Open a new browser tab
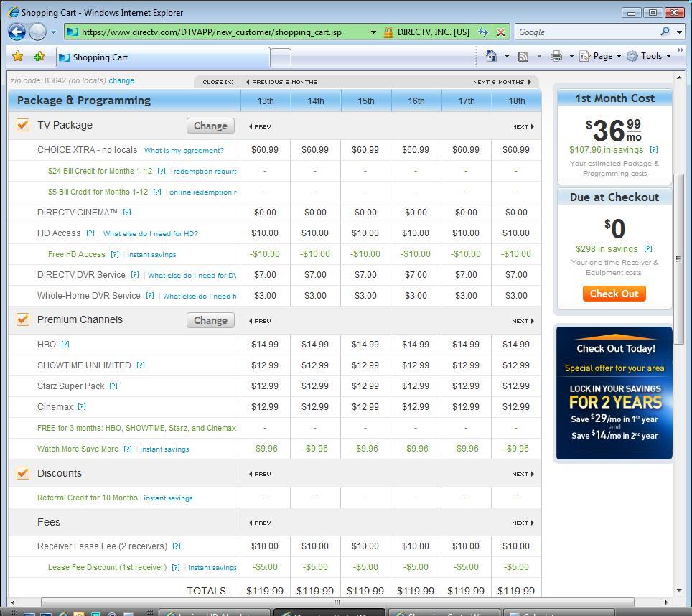The width and height of the screenshot is (692, 616). (x=281, y=58)
